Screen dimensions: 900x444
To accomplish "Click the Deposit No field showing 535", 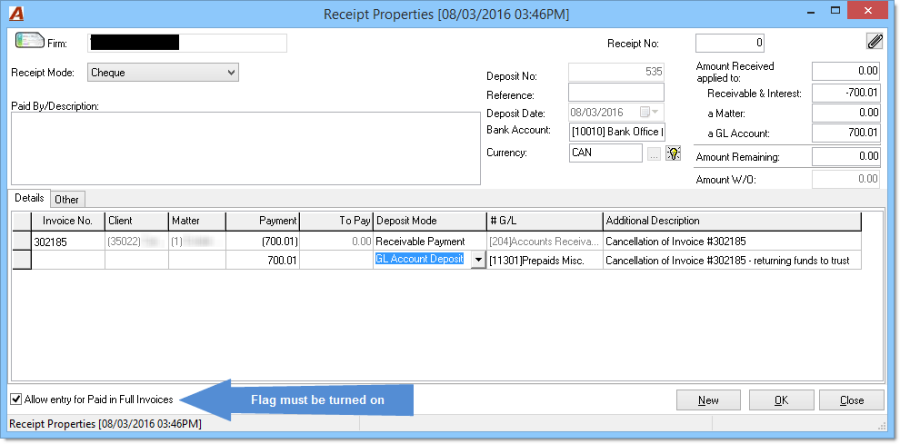I will tap(616, 72).
